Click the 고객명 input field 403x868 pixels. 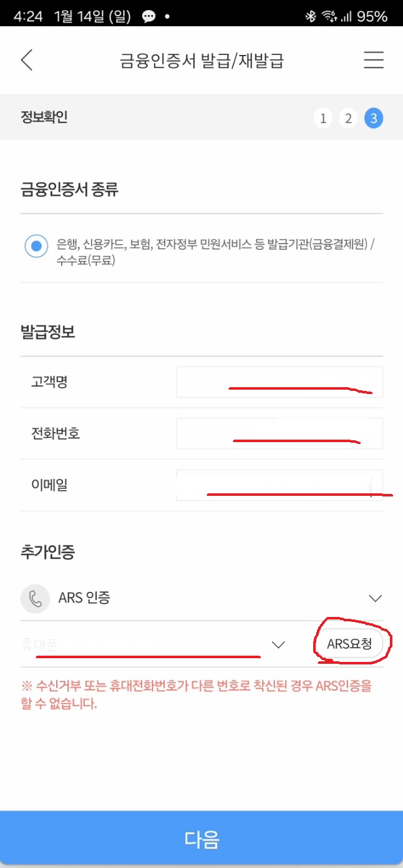point(279,382)
